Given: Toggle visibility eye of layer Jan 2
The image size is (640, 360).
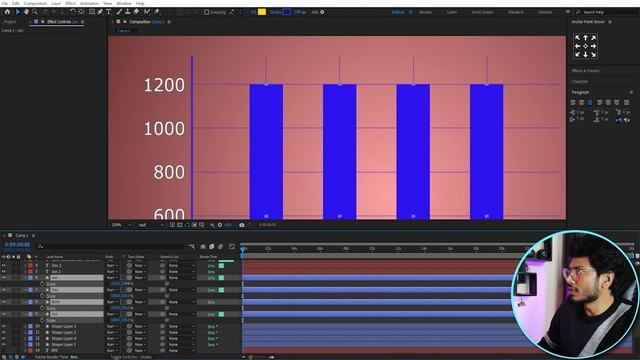Looking at the screenshot, I should point(3,271).
